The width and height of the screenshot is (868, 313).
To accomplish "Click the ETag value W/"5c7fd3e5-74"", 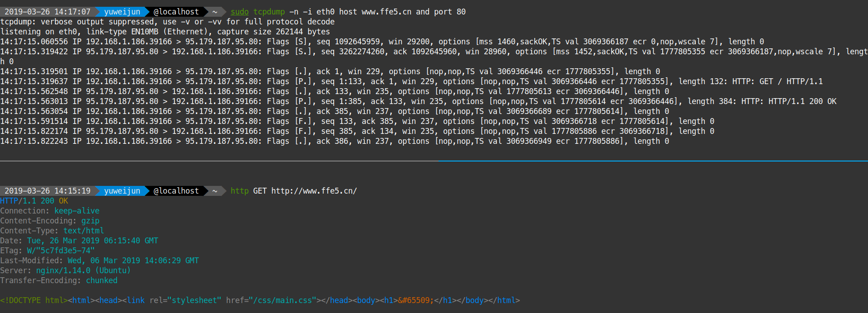I will point(61,251).
